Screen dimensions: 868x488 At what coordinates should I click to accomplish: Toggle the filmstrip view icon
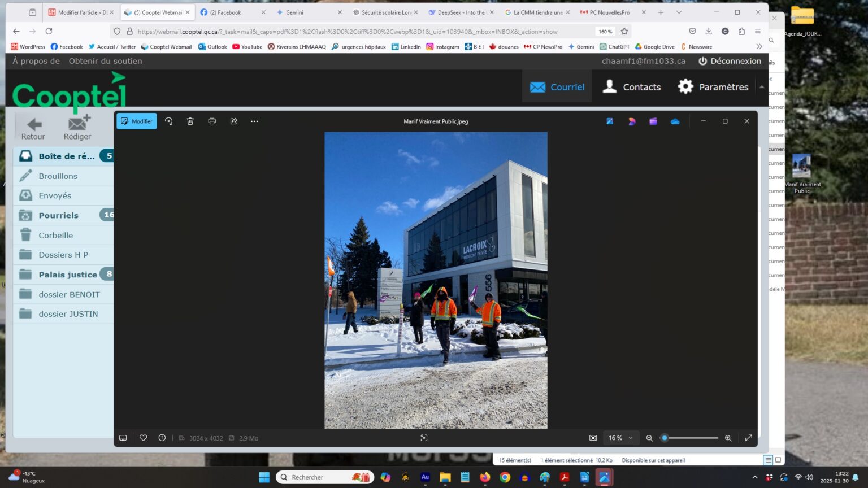pyautogui.click(x=123, y=438)
